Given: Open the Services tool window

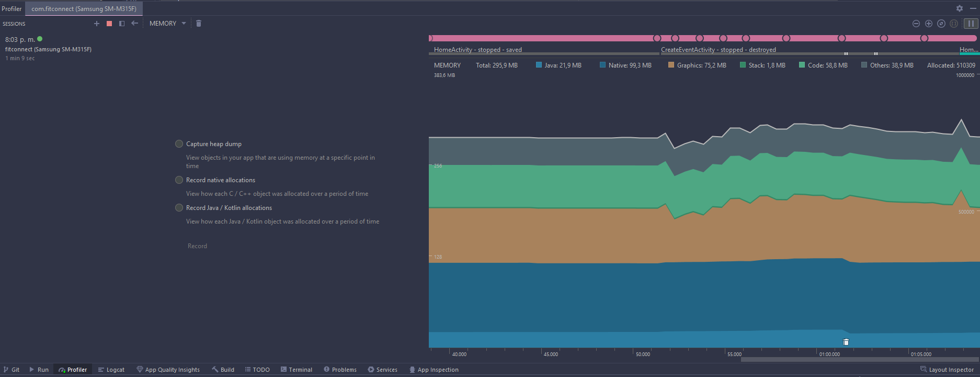Looking at the screenshot, I should tap(382, 370).
